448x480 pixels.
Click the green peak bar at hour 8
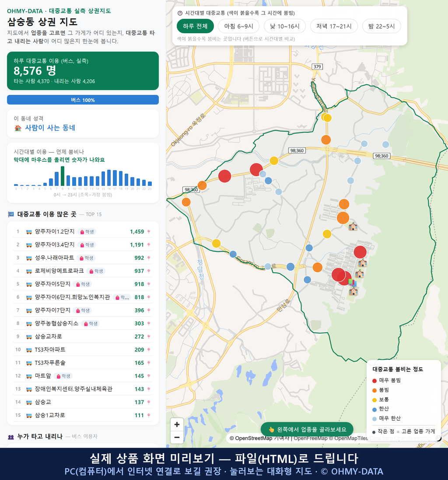(x=63, y=176)
